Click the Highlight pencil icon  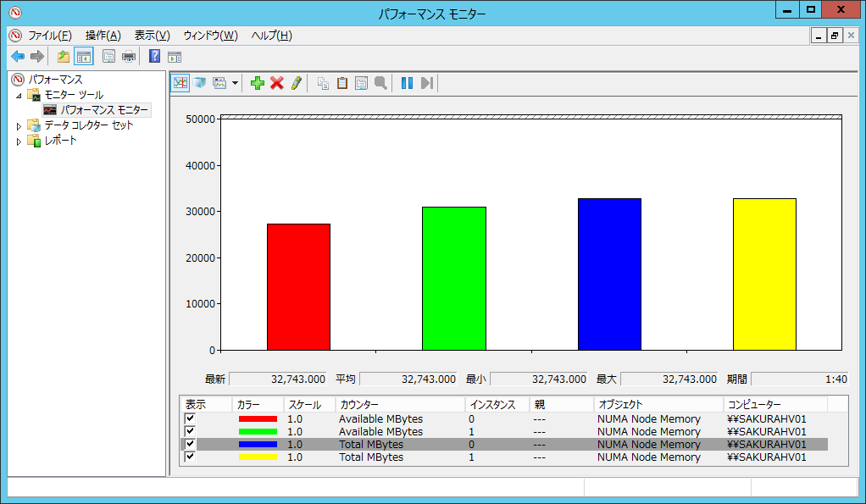(x=296, y=83)
